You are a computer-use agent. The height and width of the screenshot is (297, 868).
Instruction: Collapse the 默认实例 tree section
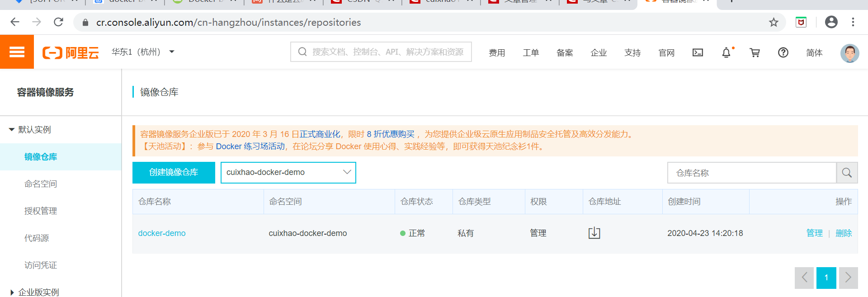coord(11,130)
